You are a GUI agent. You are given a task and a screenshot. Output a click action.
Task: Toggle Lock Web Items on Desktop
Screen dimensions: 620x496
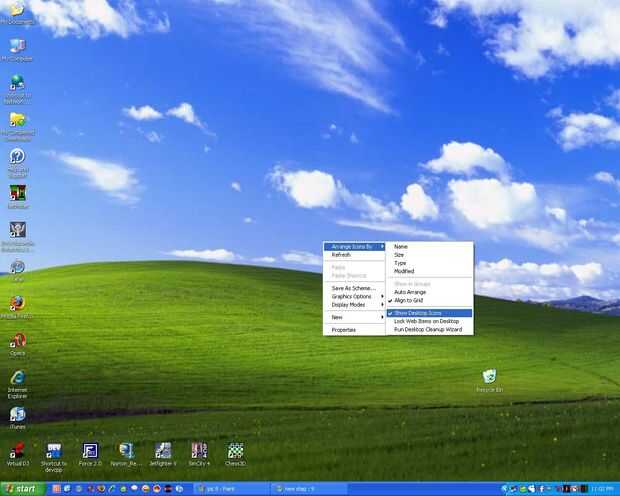(x=429, y=321)
